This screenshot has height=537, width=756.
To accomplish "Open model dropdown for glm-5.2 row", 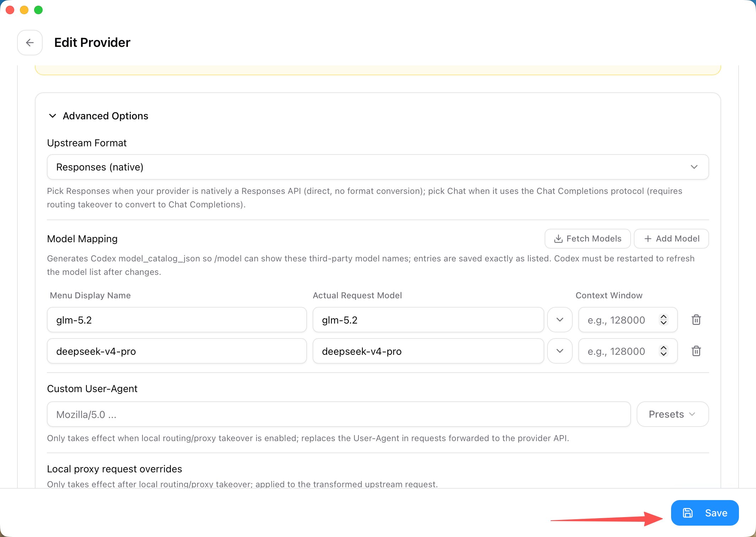I will point(560,320).
